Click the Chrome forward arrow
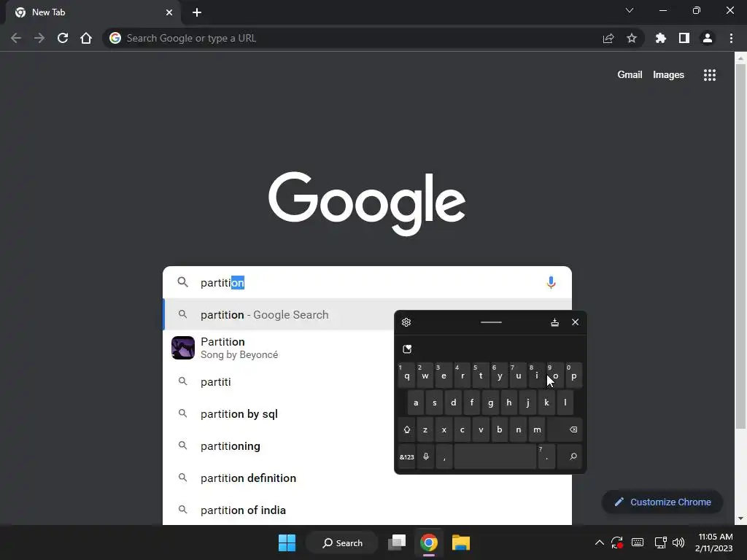 pyautogui.click(x=39, y=38)
